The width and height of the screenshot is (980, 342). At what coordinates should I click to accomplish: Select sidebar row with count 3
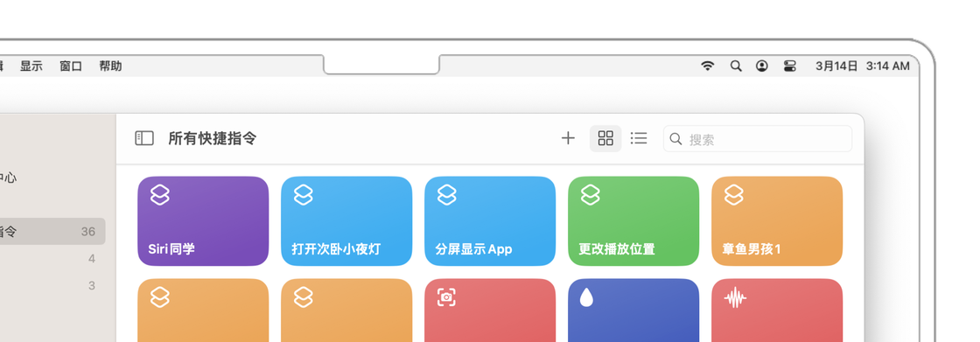pyautogui.click(x=52, y=286)
